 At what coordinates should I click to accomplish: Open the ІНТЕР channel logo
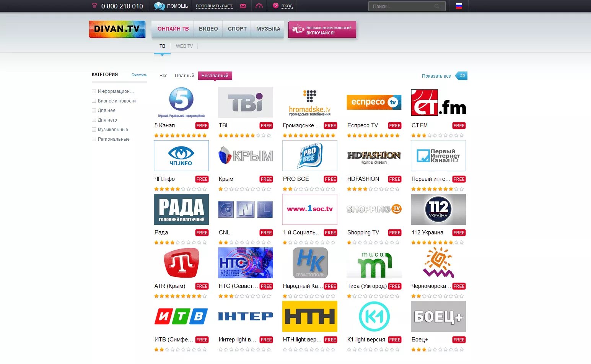click(x=246, y=316)
